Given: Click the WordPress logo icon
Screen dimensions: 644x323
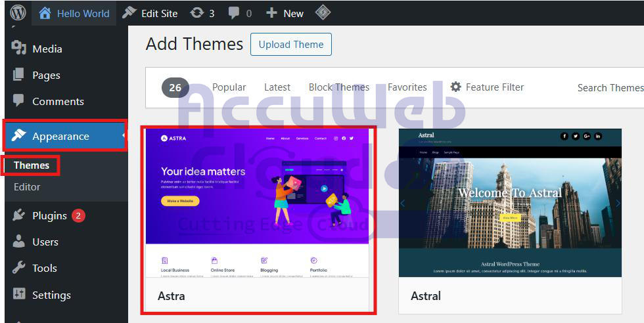Looking at the screenshot, I should 18,12.
